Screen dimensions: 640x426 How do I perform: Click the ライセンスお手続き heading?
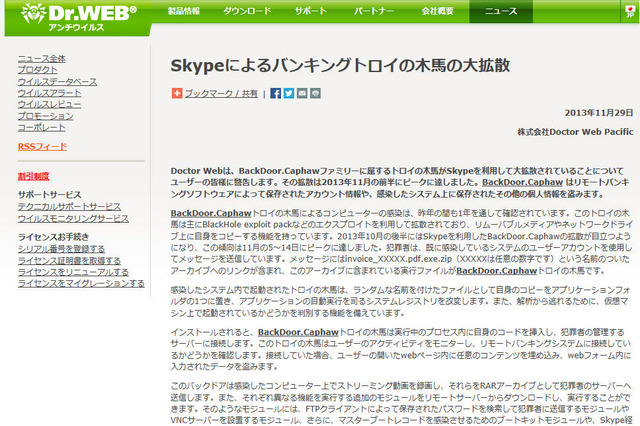tap(53, 237)
